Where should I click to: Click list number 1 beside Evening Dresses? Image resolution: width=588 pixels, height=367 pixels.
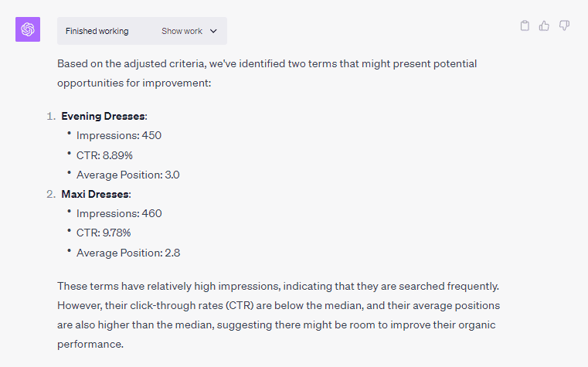pos(51,116)
